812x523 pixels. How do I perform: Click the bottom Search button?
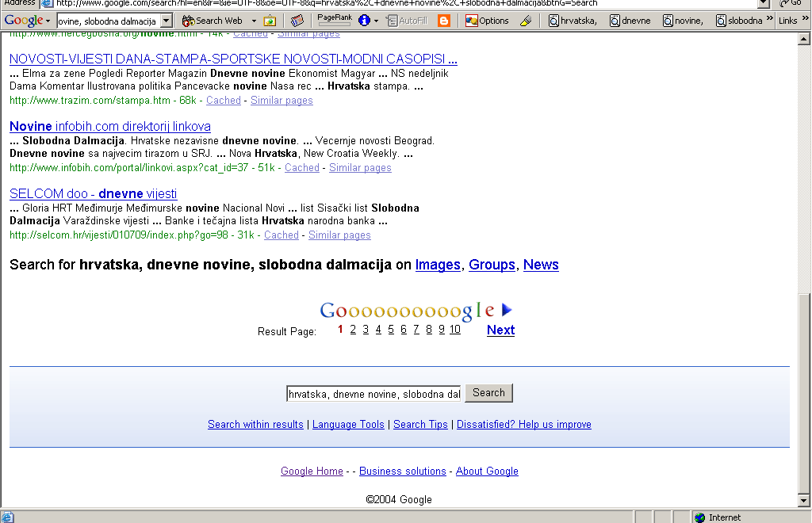click(488, 393)
